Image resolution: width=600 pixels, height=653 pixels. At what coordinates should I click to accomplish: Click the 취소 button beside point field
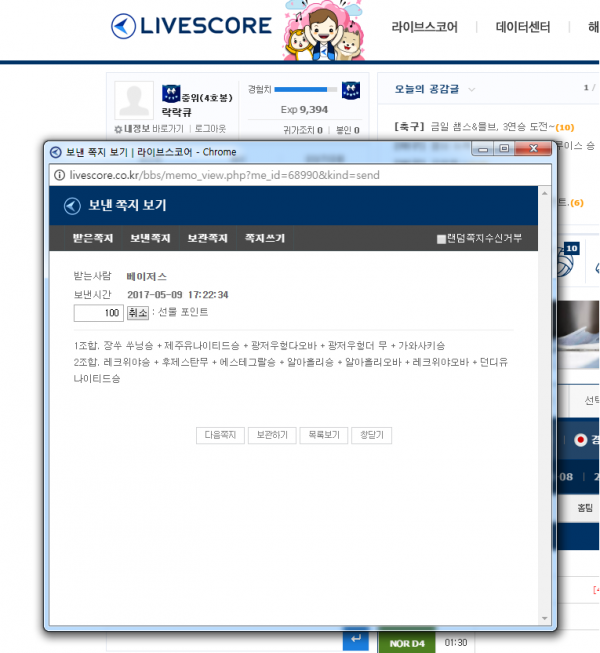pyautogui.click(x=138, y=312)
